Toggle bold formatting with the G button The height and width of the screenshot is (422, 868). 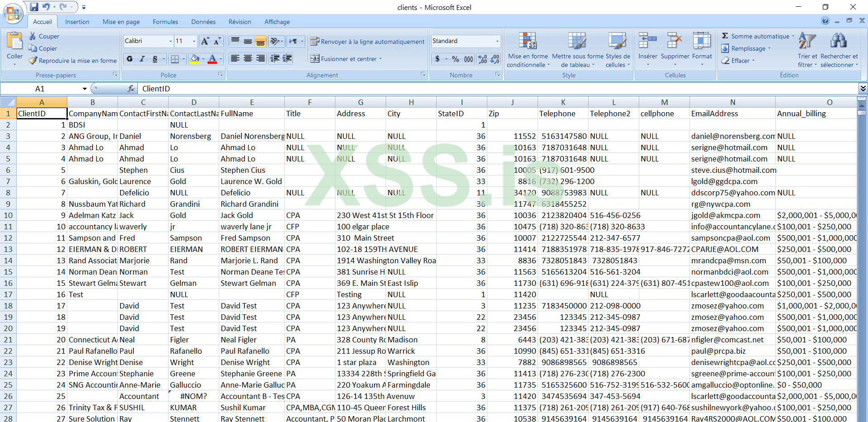130,59
